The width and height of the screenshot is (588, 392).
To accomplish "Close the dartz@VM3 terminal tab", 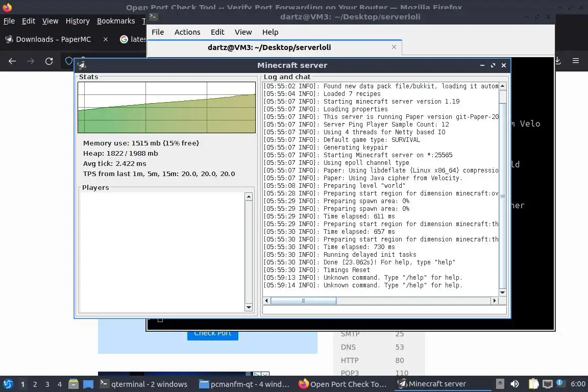I will 394,47.
